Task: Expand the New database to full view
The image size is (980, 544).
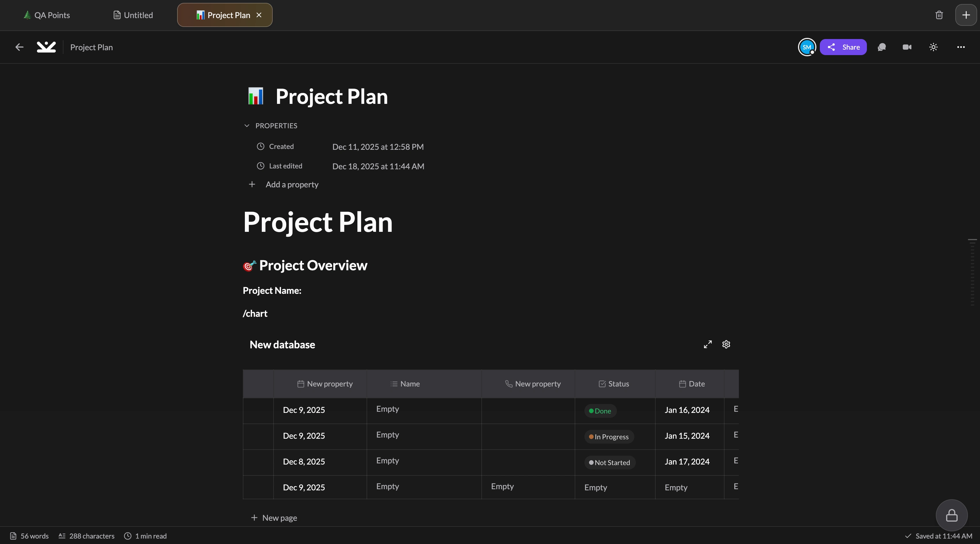Action: point(708,344)
